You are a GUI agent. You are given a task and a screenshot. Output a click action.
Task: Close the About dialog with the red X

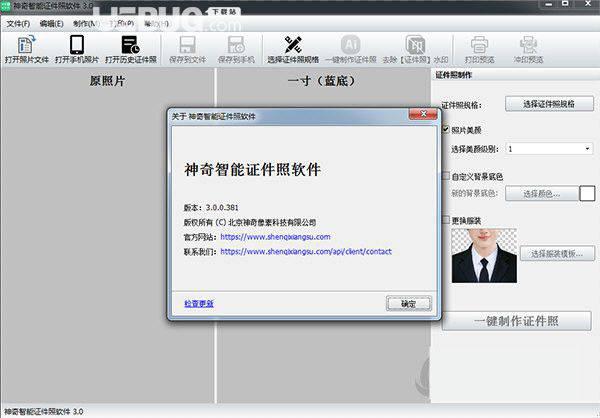tap(423, 114)
